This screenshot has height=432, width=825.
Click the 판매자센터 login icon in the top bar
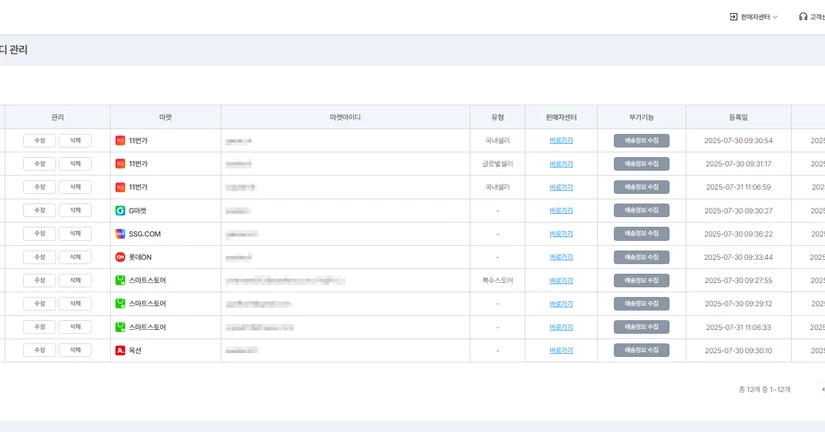click(x=733, y=17)
